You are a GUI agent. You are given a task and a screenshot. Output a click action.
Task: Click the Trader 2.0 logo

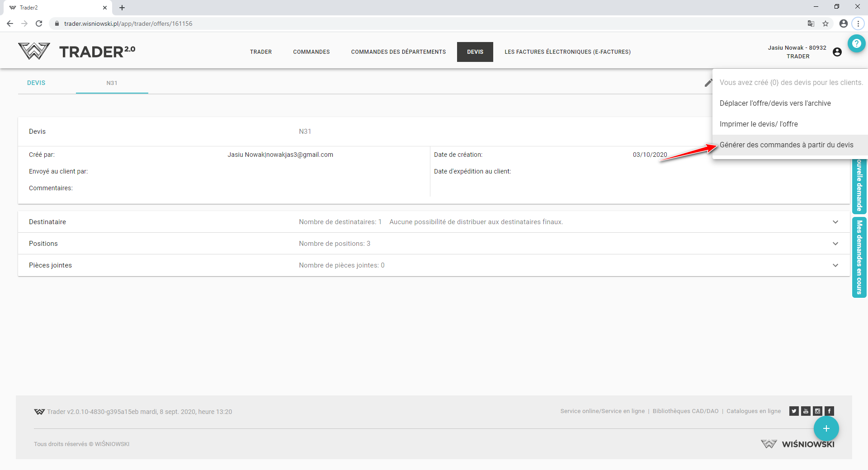pos(77,52)
